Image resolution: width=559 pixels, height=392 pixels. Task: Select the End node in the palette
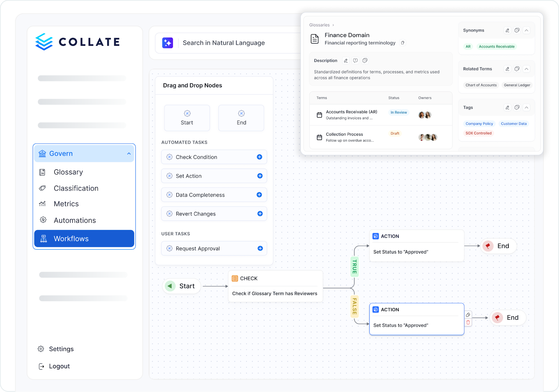click(x=241, y=118)
